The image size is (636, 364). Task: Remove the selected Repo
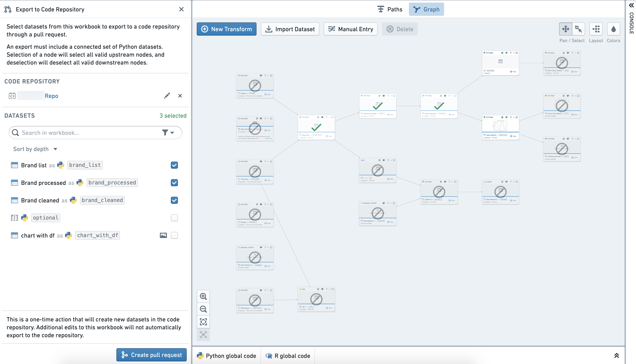[x=180, y=96]
